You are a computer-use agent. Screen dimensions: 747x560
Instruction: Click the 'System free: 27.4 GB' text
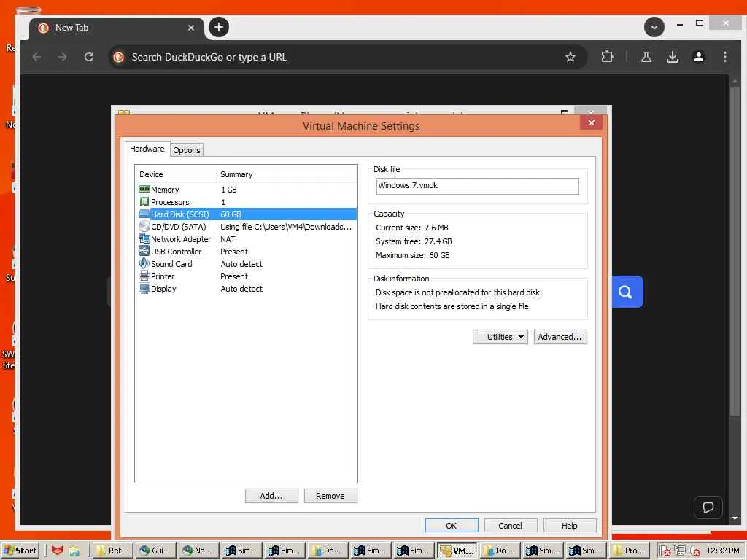pos(414,241)
